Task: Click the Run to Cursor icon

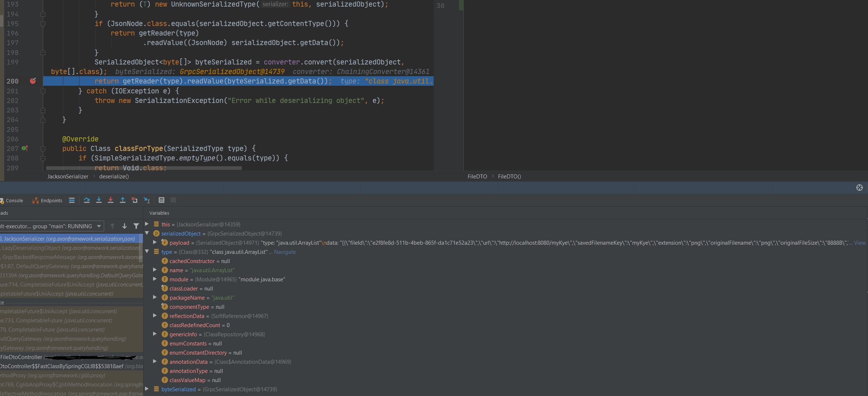Action: click(147, 200)
